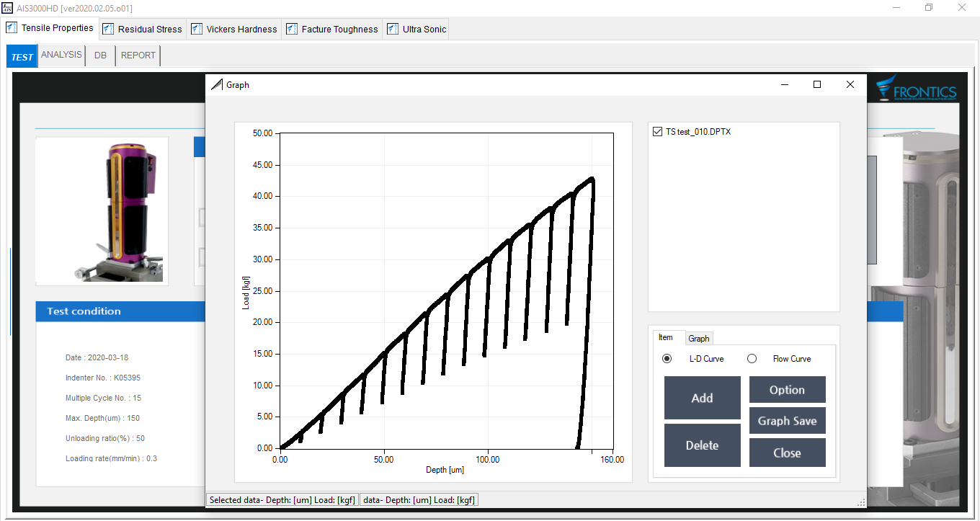The image size is (980, 521).
Task: Open the Graph settings tab
Action: [x=698, y=338]
